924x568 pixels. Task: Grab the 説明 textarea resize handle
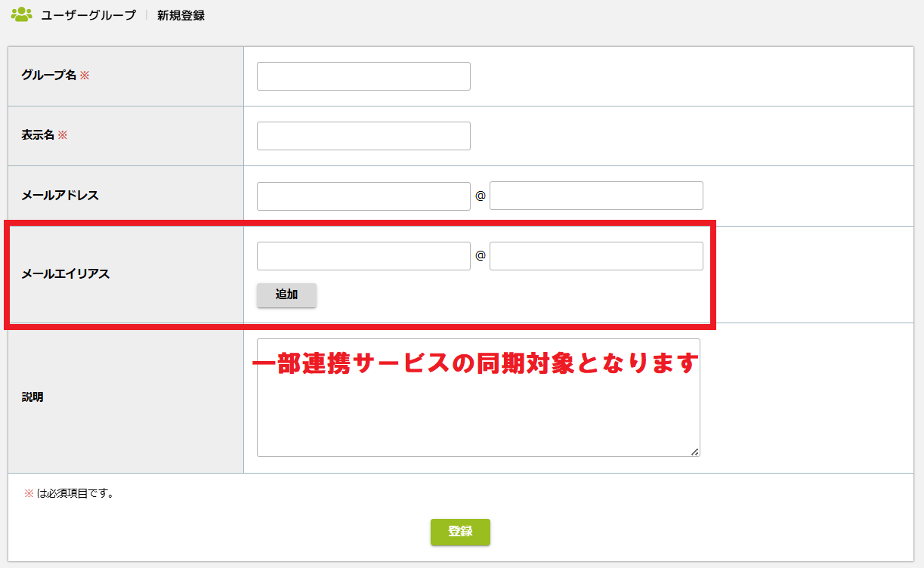coord(695,452)
